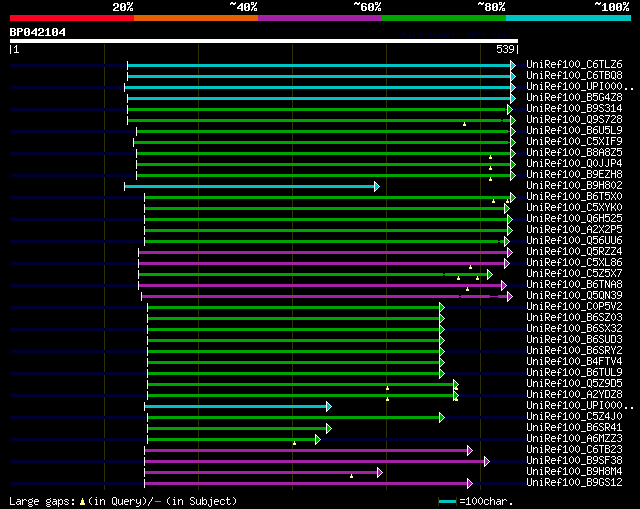Click the green arrowhead ending the B6SR41 bar
The width and height of the screenshot is (640, 509).
tap(329, 429)
